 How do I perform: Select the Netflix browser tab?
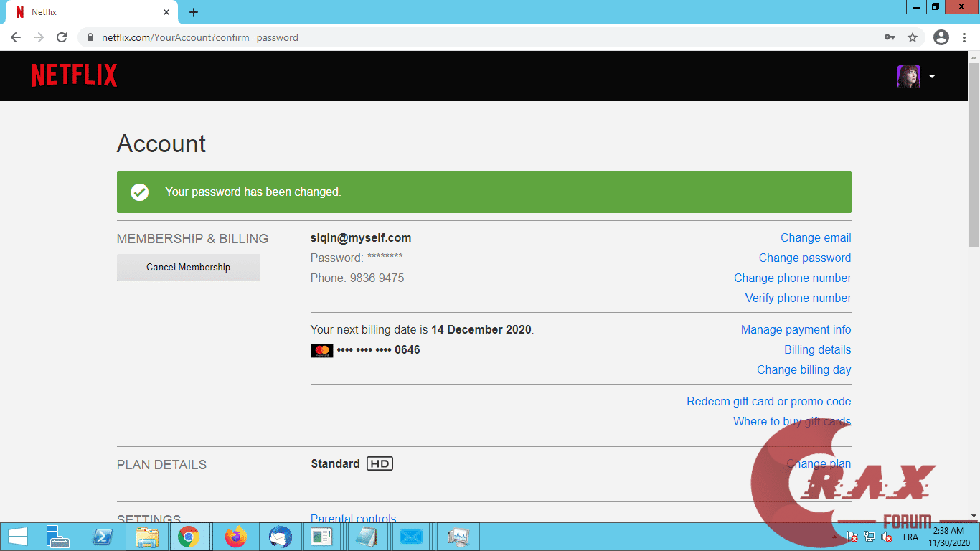[x=93, y=12]
